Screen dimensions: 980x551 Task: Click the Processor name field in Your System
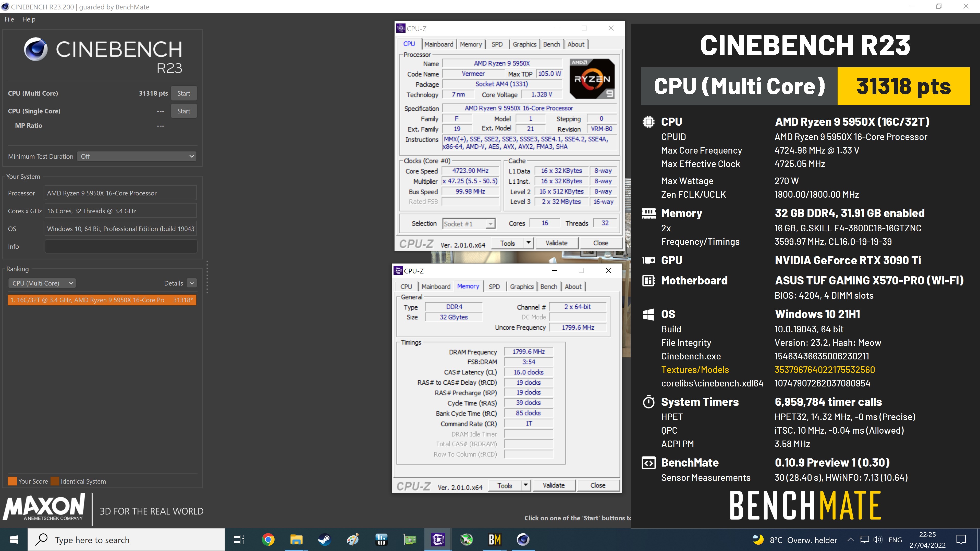coord(121,193)
